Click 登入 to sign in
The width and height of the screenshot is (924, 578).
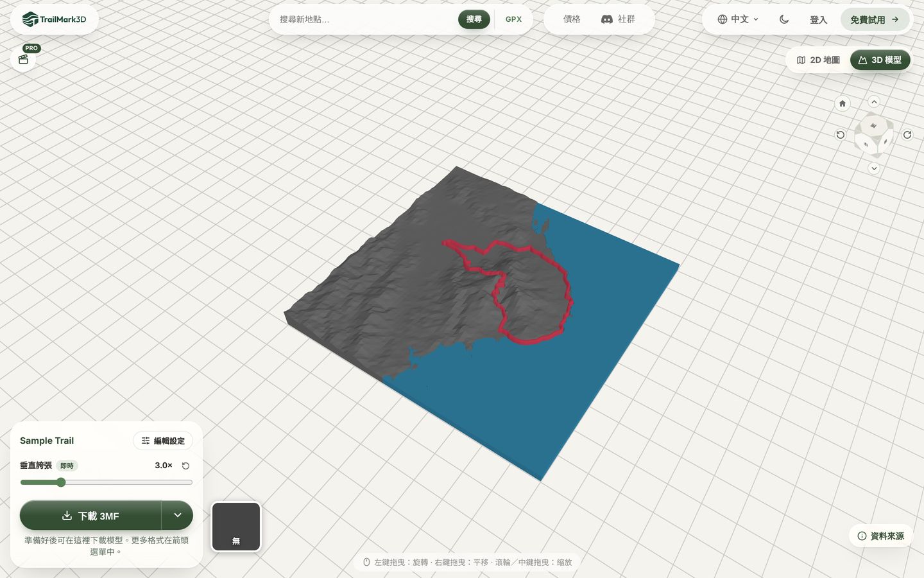click(818, 20)
